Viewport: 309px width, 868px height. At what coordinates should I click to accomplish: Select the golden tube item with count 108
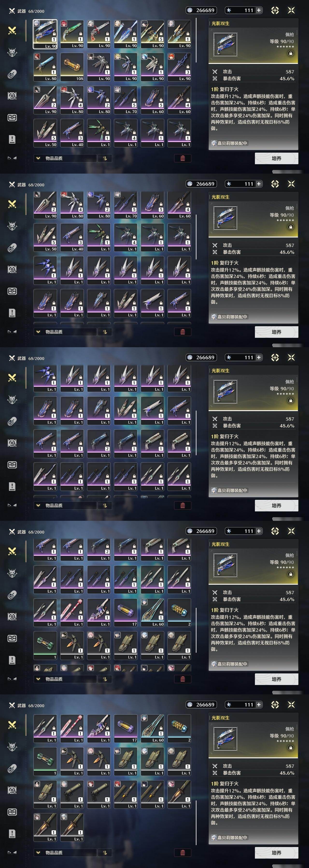coord(72,67)
